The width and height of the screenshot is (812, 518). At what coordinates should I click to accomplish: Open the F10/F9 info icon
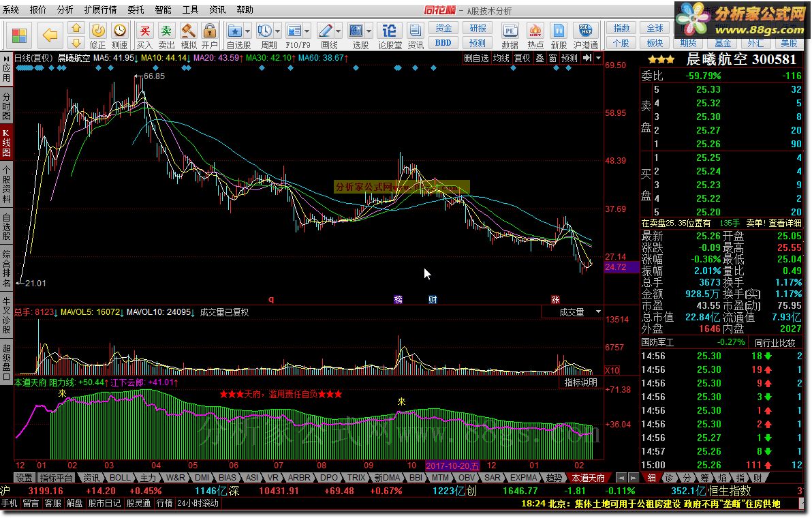click(294, 31)
